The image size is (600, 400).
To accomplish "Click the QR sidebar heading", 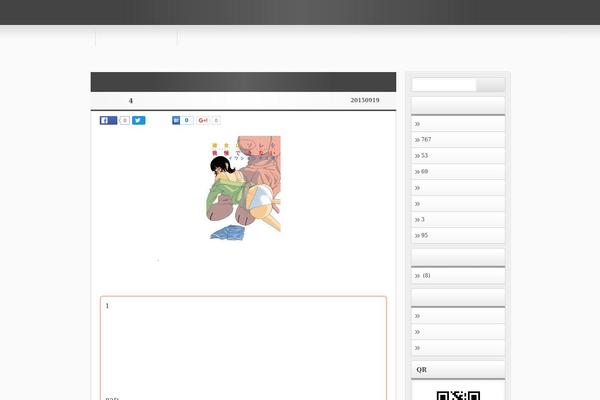I will click(458, 370).
